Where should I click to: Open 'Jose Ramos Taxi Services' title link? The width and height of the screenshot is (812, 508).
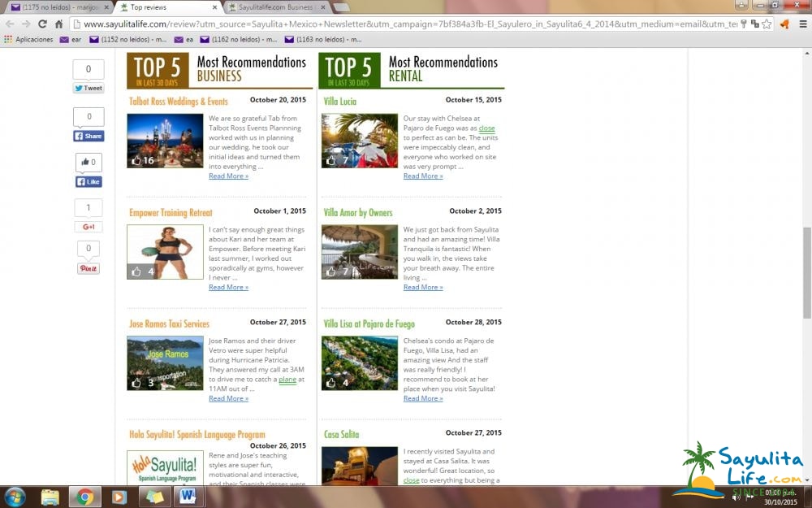coord(169,323)
